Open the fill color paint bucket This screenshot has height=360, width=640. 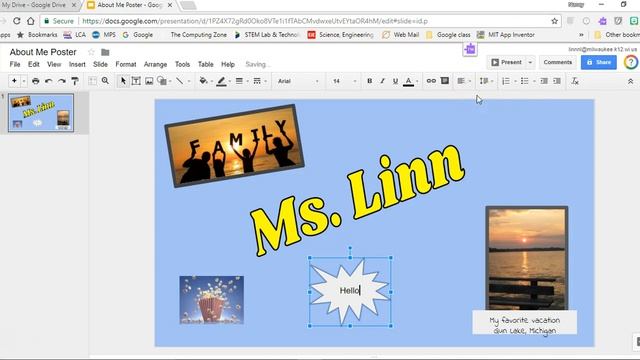click(x=203, y=81)
